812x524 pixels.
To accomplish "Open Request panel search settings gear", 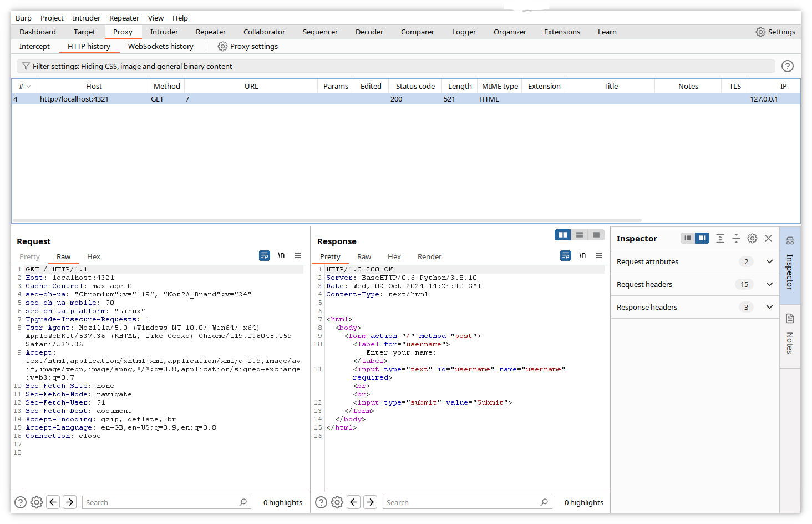I will click(37, 502).
